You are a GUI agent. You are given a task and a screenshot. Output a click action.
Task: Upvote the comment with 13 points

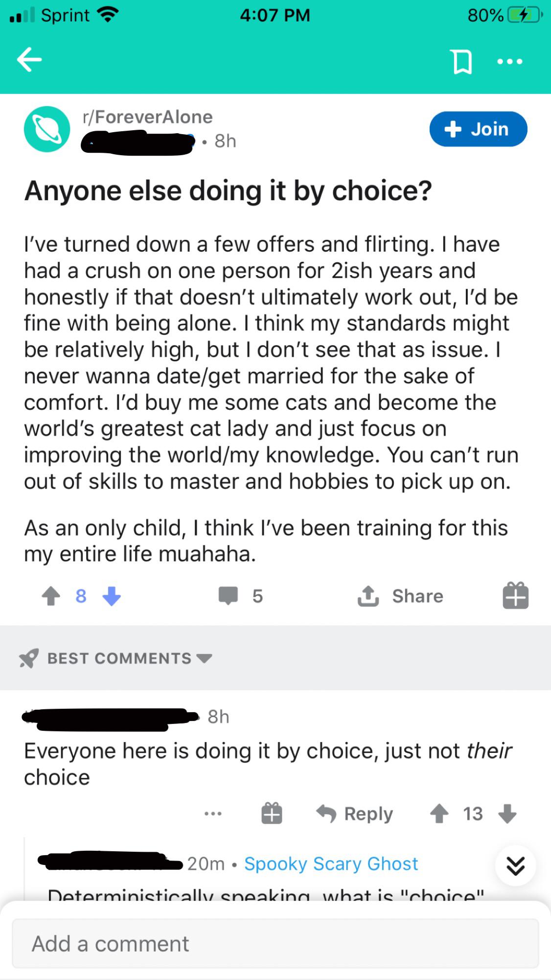point(439,814)
